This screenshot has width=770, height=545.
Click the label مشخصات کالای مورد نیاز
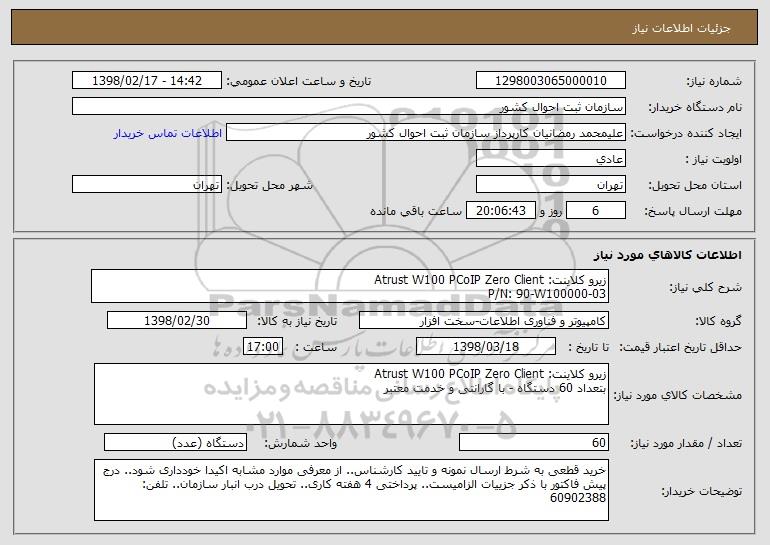(x=678, y=395)
